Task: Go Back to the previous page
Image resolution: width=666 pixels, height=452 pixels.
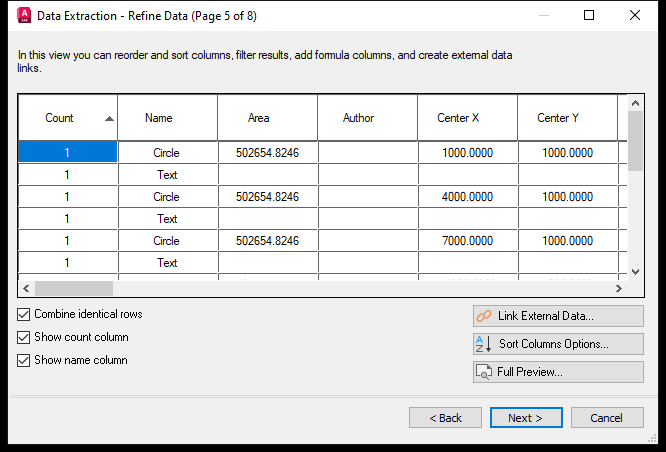Action: 445,418
